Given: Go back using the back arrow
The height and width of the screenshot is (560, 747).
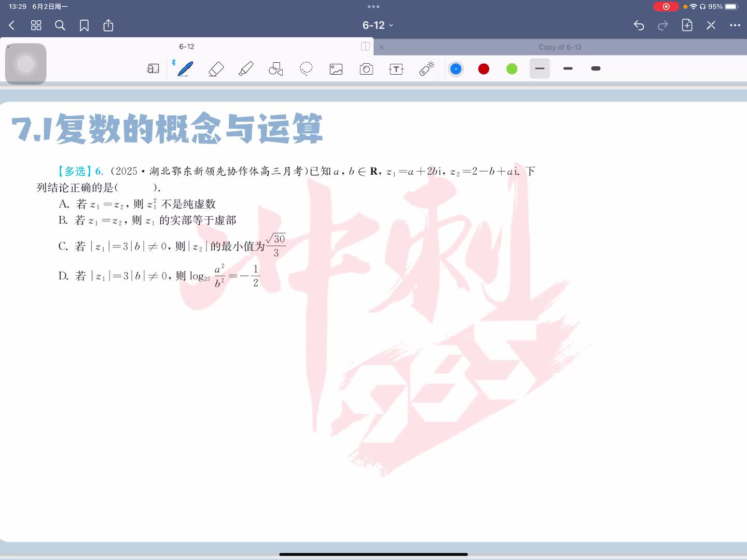Looking at the screenshot, I should pos(12,25).
